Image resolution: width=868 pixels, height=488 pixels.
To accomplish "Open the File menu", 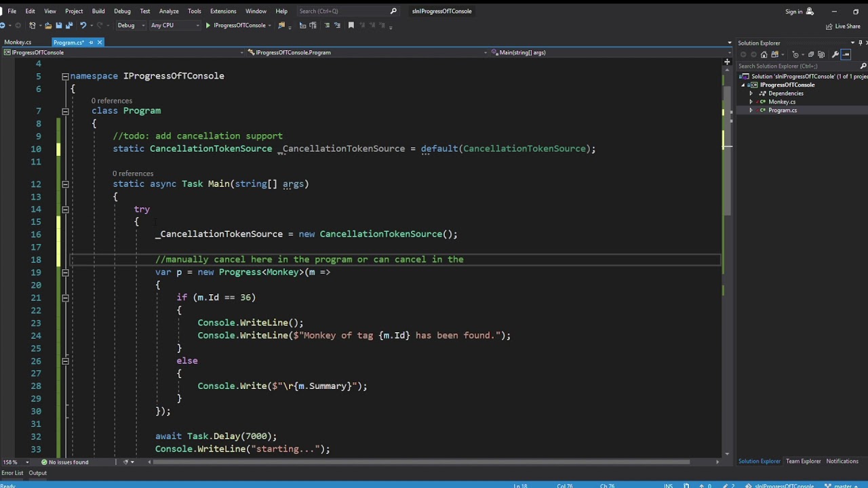I will 12,11.
